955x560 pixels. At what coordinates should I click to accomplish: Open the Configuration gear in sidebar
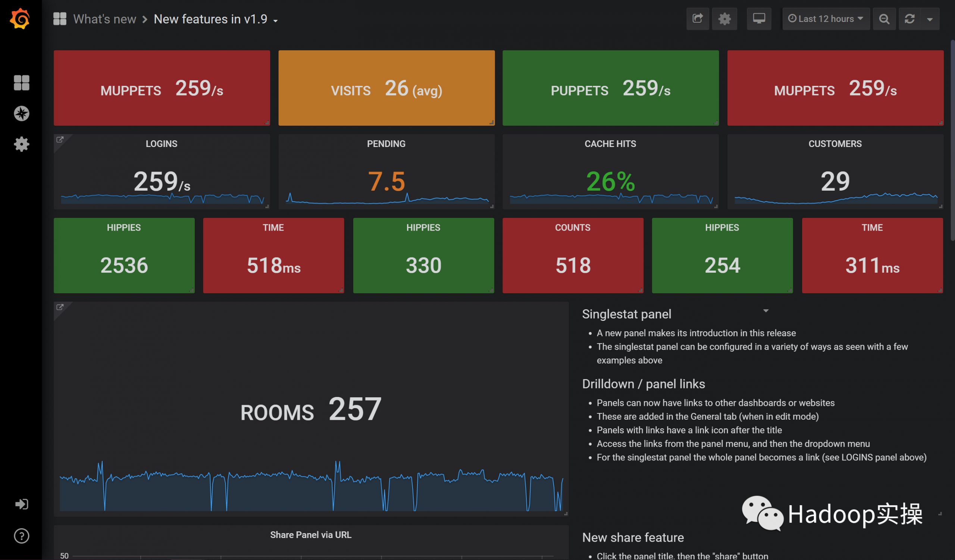tap(21, 144)
